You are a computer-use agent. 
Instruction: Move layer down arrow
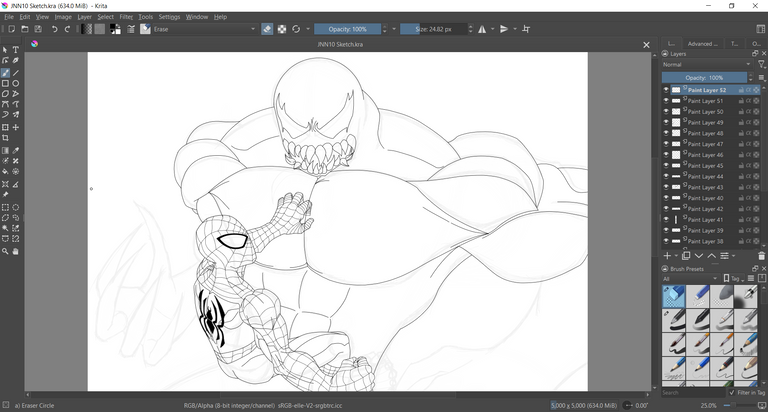[699, 256]
